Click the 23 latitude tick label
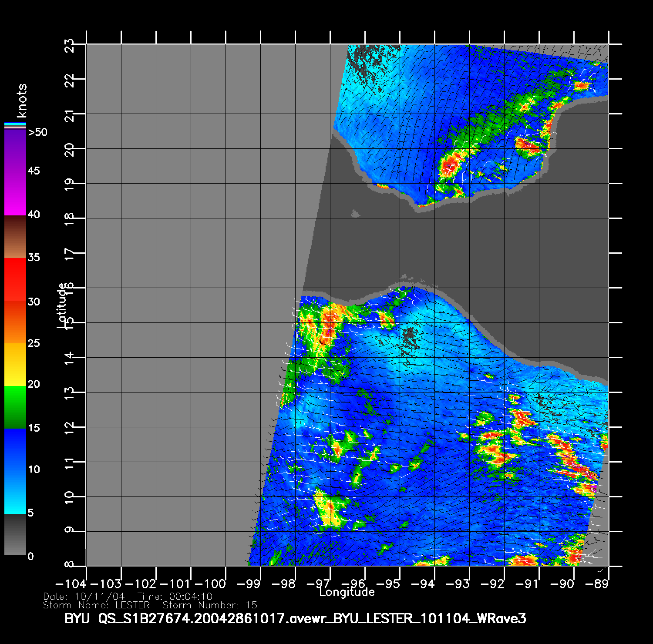Image resolution: width=653 pixels, height=644 pixels. [x=69, y=45]
